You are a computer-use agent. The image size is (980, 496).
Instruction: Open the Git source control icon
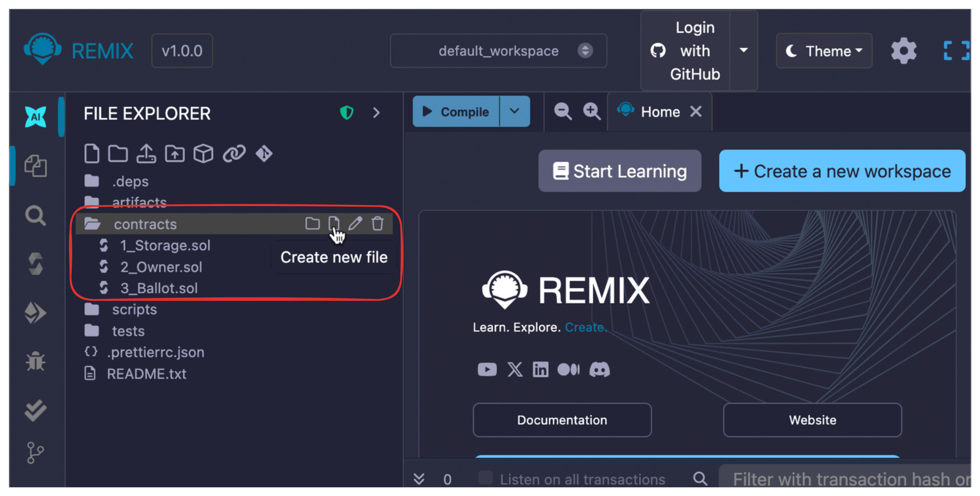tap(36, 453)
